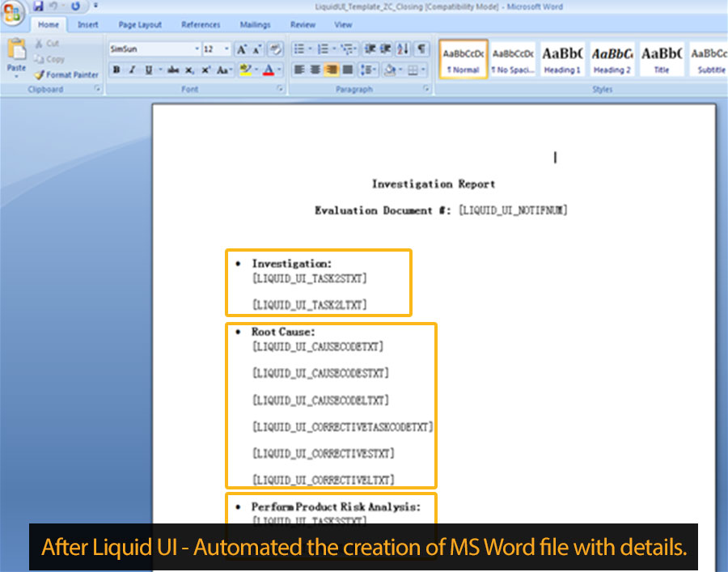728x572 pixels.
Task: Click the Office button logo
Action: pos(14,14)
